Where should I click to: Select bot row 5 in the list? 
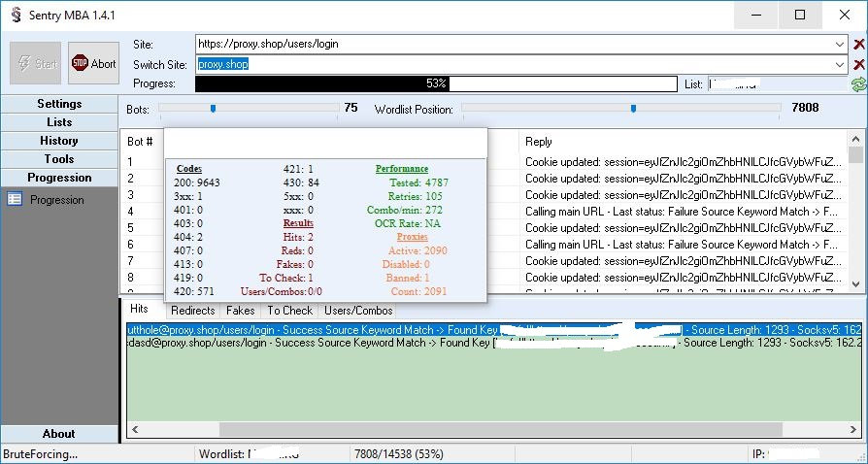484,227
